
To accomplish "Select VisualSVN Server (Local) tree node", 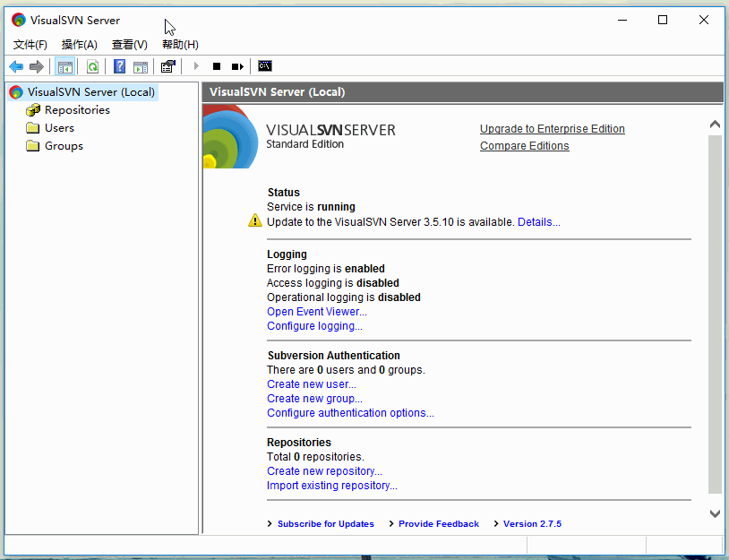I will coord(91,92).
